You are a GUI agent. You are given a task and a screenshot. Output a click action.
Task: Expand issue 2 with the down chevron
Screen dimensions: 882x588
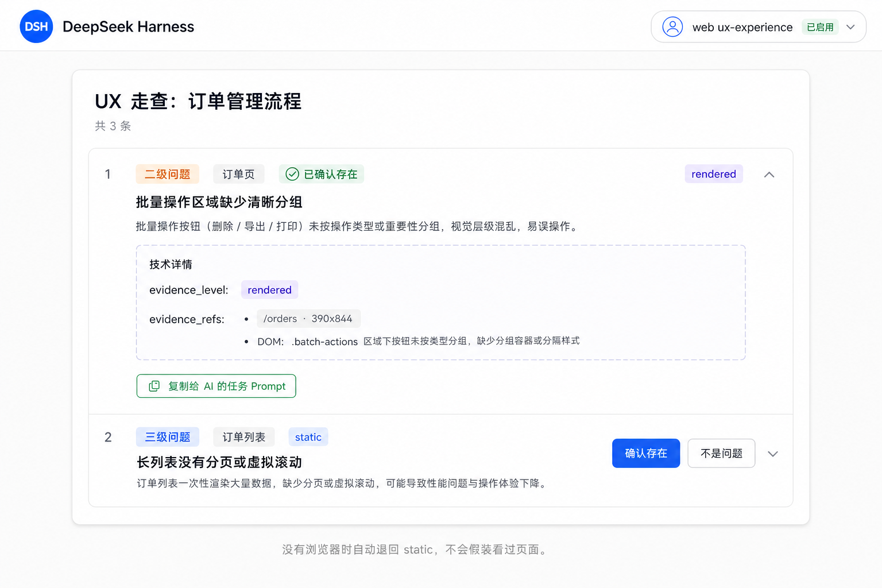click(773, 454)
